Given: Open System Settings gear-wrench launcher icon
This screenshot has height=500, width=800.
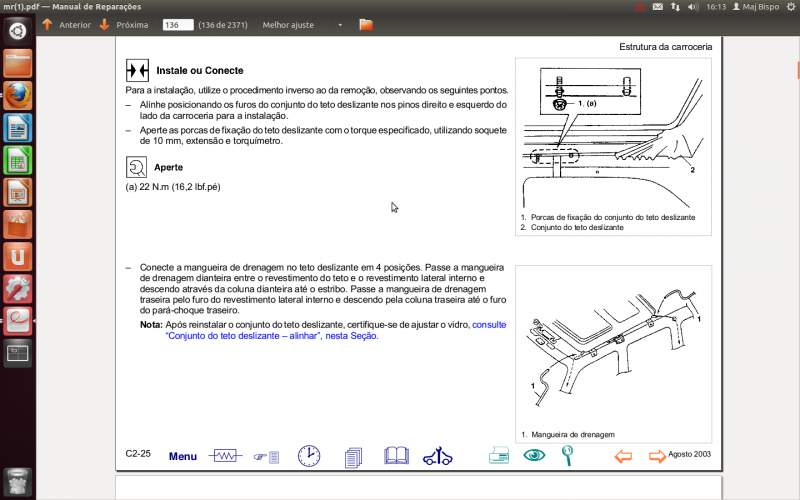Looking at the screenshot, I should tap(18, 288).
